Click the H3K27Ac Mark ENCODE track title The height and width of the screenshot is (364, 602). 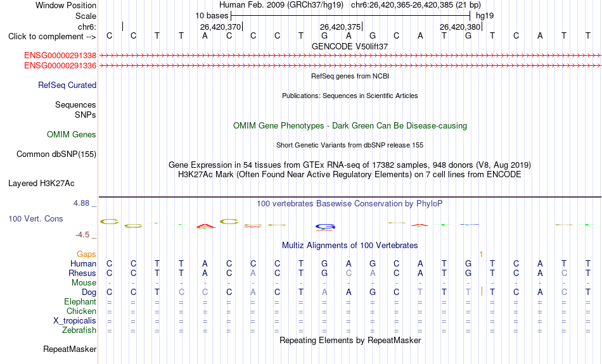350,175
